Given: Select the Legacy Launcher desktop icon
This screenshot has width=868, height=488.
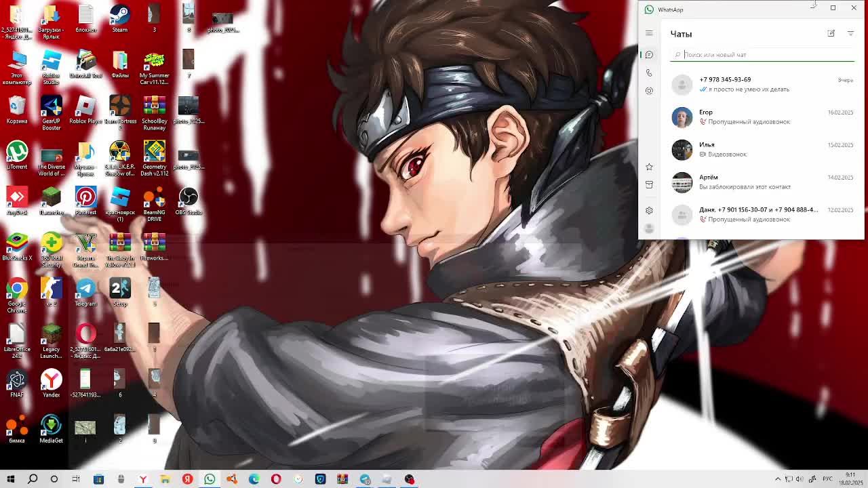Looking at the screenshot, I should click(52, 341).
